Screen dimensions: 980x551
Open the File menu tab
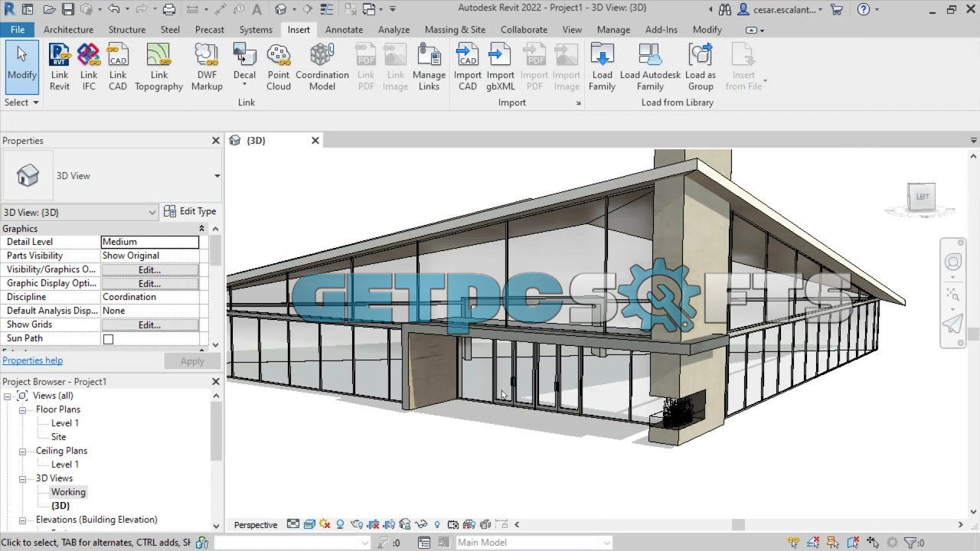click(17, 30)
